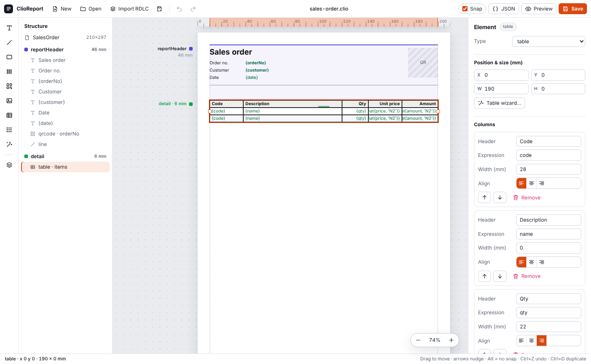The height and width of the screenshot is (364, 591).
Task: Set Qty column align left
Action: pos(521,341)
